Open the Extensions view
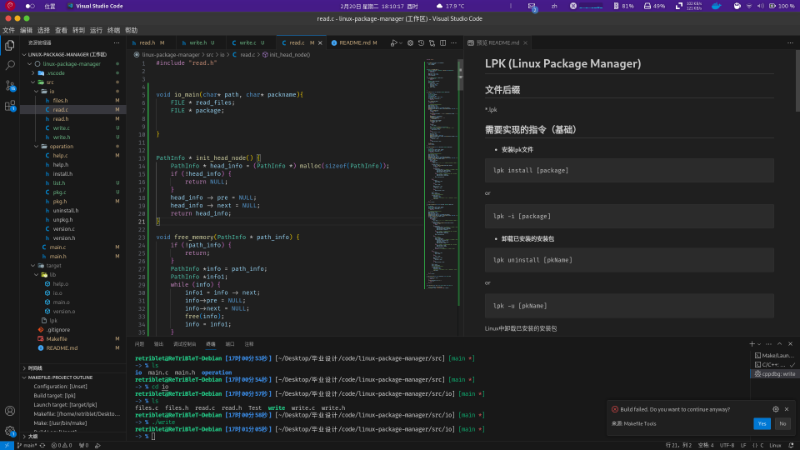Image resolution: width=800 pixels, height=450 pixels. coord(10,106)
